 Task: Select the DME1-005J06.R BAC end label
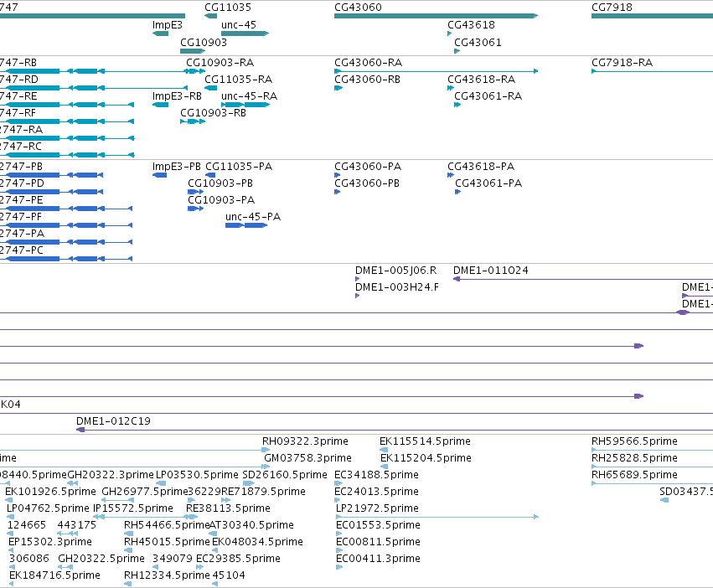(395, 271)
